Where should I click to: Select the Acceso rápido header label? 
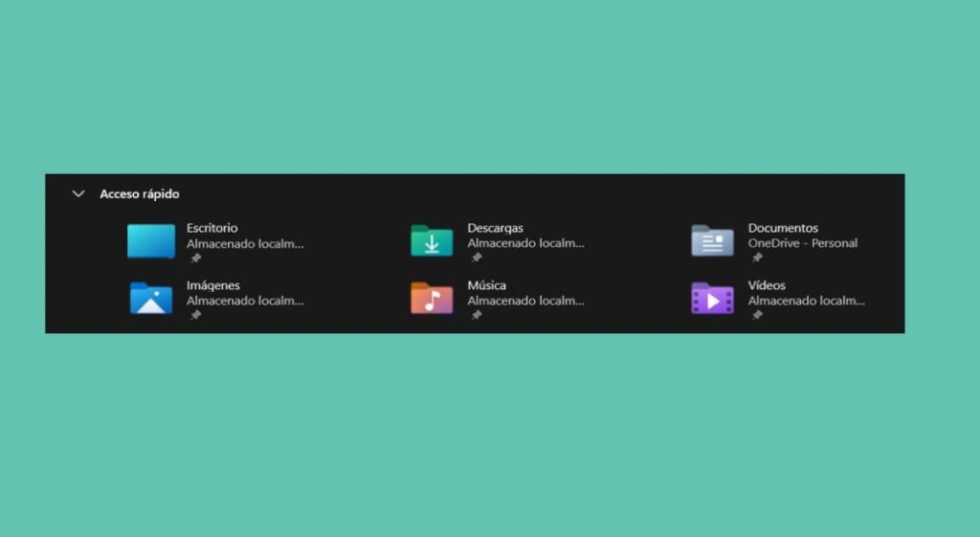[x=140, y=194]
